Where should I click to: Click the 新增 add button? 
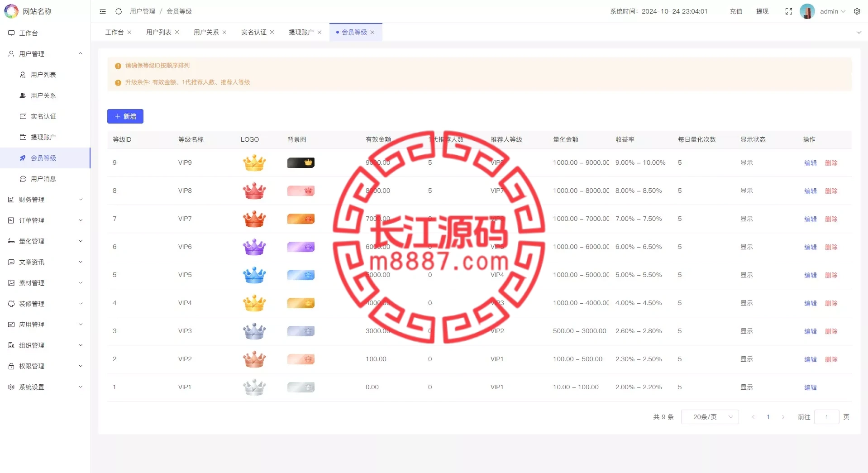click(x=125, y=116)
